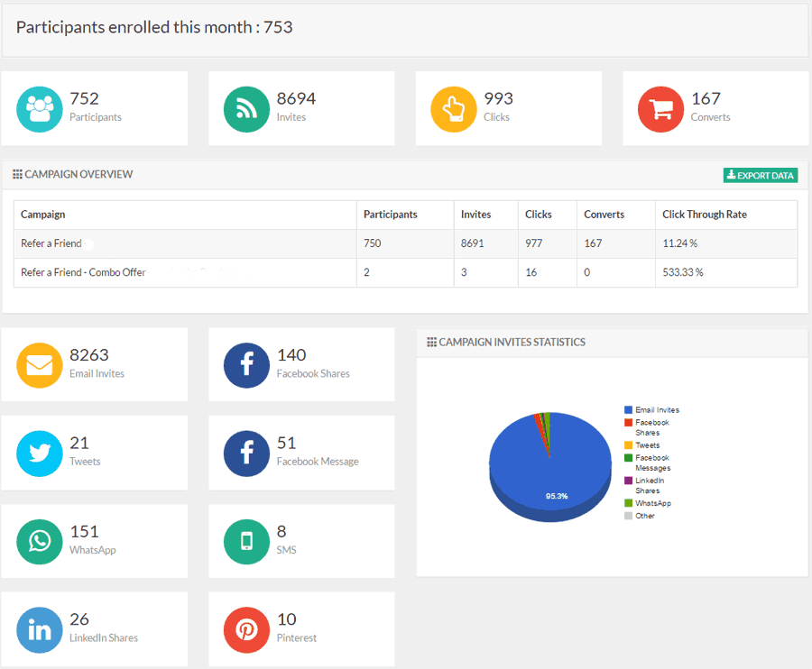Image resolution: width=812 pixels, height=669 pixels.
Task: Click the gray Other legend swatch
Action: [628, 516]
